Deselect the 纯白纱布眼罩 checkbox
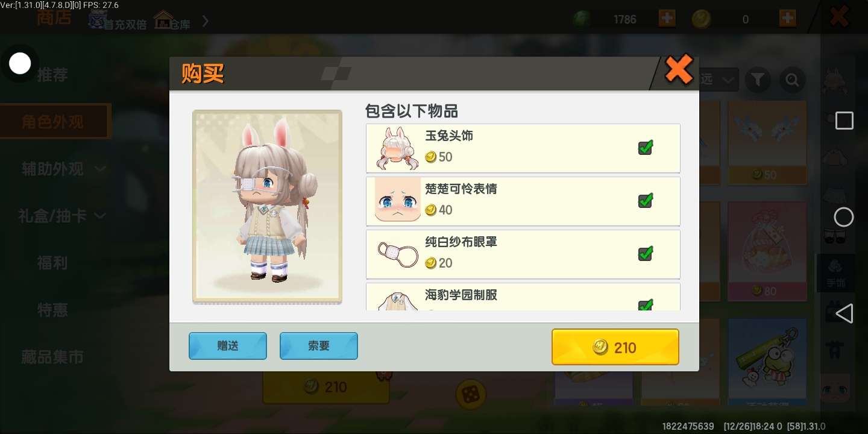868x434 pixels. pos(646,253)
